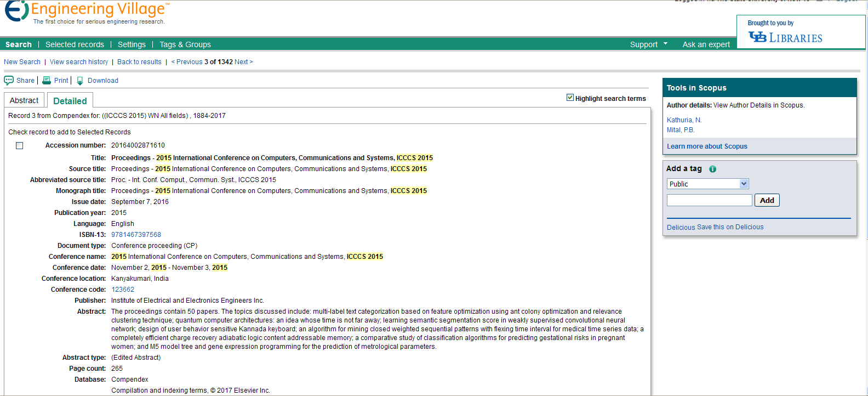Go Back to results
Image resolution: width=868 pixels, height=396 pixels.
(x=139, y=62)
